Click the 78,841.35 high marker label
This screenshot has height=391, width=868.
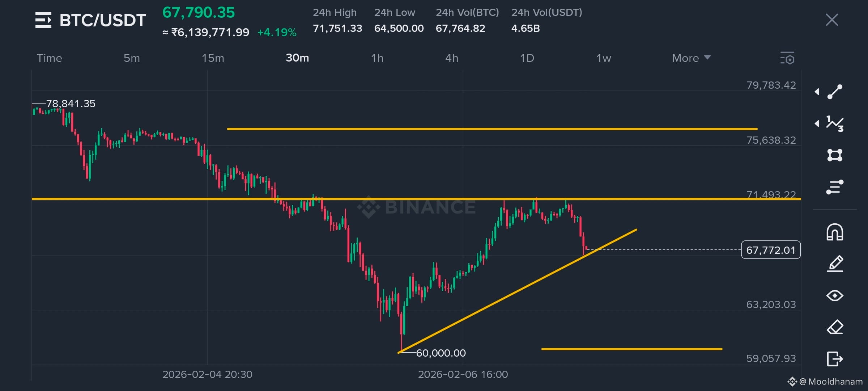coord(71,104)
